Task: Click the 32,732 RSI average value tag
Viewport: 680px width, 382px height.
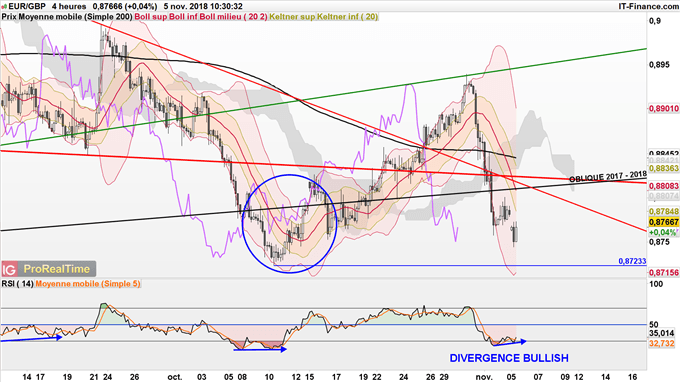Action: pyautogui.click(x=662, y=343)
